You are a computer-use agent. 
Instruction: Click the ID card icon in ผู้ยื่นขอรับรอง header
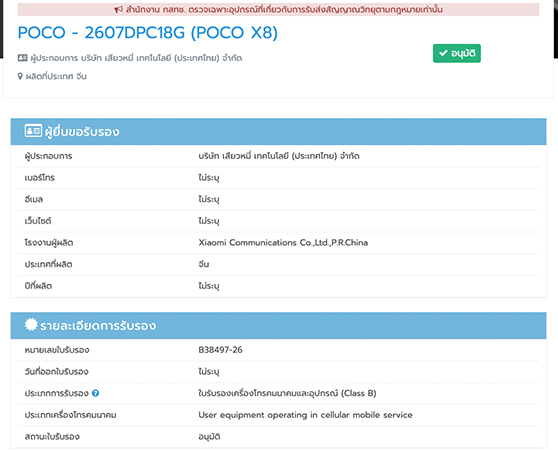pos(33,131)
